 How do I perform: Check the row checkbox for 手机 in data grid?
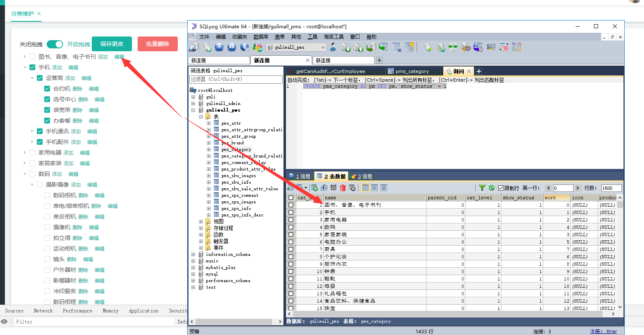(x=291, y=212)
